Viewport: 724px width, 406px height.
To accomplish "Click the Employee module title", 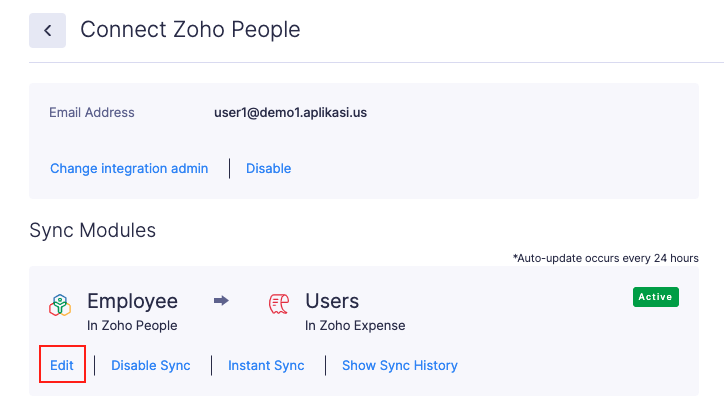I will click(x=133, y=301).
